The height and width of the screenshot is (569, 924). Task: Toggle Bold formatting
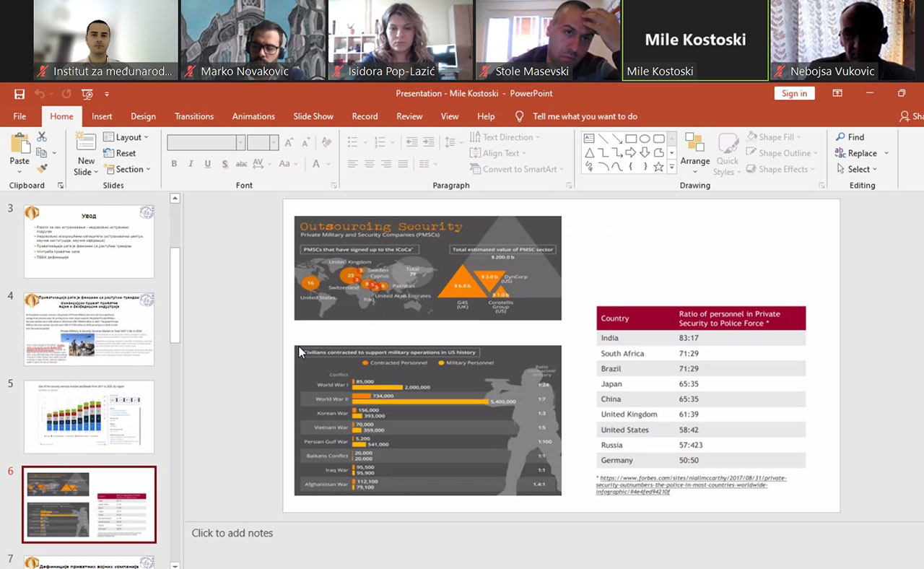(x=174, y=164)
